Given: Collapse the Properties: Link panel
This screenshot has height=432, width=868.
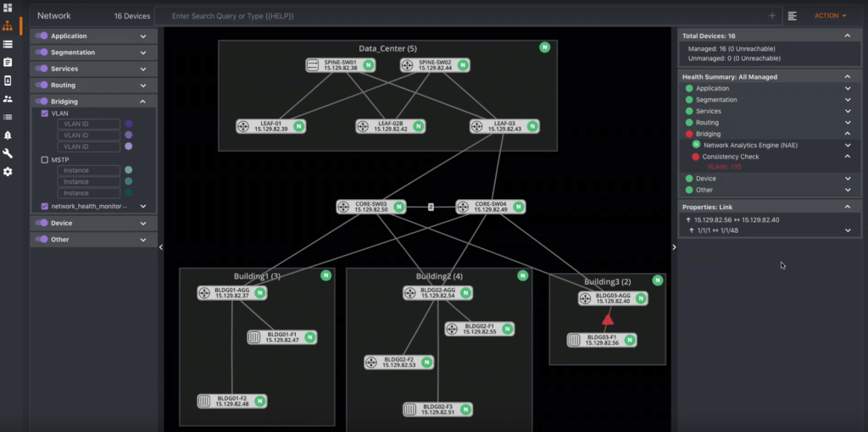Looking at the screenshot, I should pyautogui.click(x=848, y=207).
